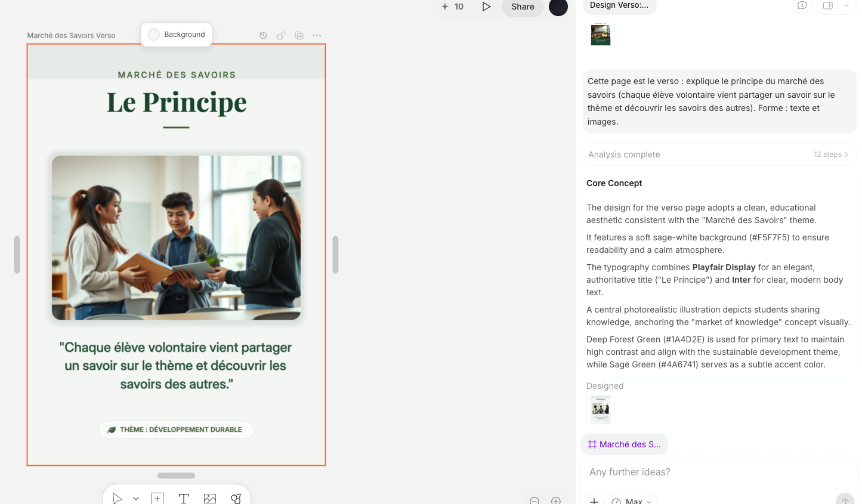
Task: Choose the Image tool in bottom toolbar
Action: click(x=210, y=498)
